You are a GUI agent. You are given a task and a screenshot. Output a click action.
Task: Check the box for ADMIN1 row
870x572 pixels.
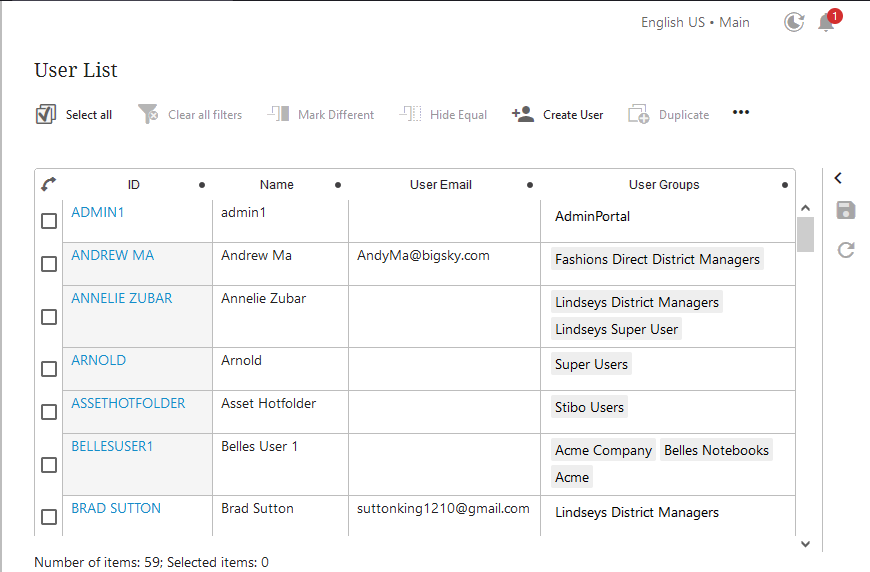49,221
